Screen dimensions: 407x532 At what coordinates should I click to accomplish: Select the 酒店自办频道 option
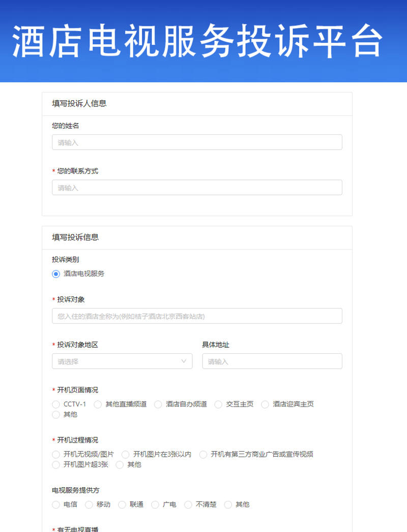click(x=158, y=404)
